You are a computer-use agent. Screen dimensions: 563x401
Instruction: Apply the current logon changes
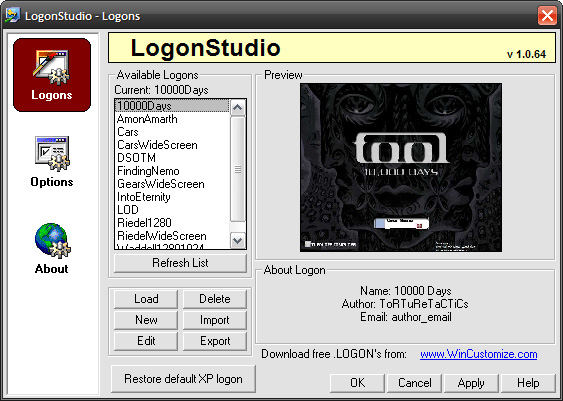471,383
